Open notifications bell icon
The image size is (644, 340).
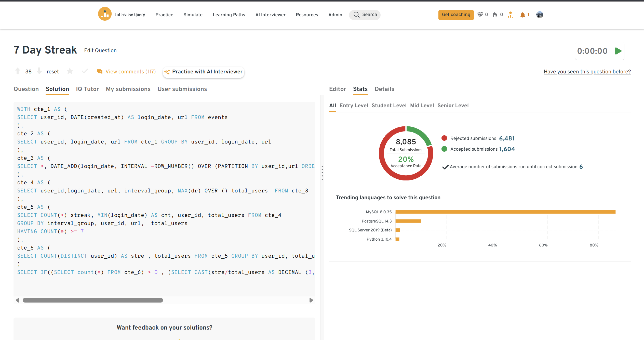pyautogui.click(x=522, y=15)
